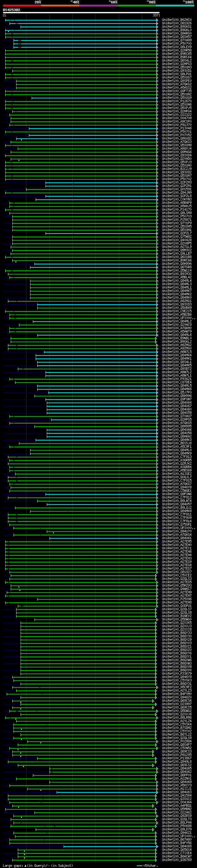The image size is (197, 868).
Task: Select the UniRef100_Q9ARG0 label
Action: click(176, 33)
